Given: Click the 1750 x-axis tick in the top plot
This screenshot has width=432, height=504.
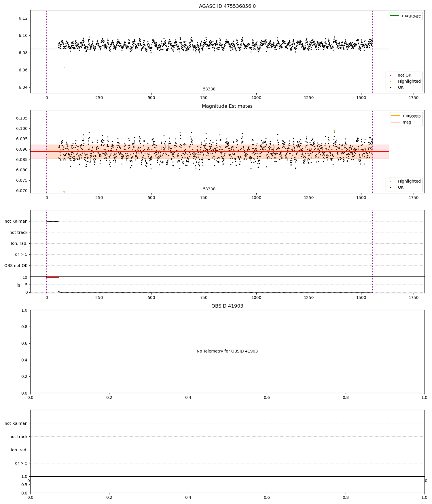Looking at the screenshot, I should 414,98.
